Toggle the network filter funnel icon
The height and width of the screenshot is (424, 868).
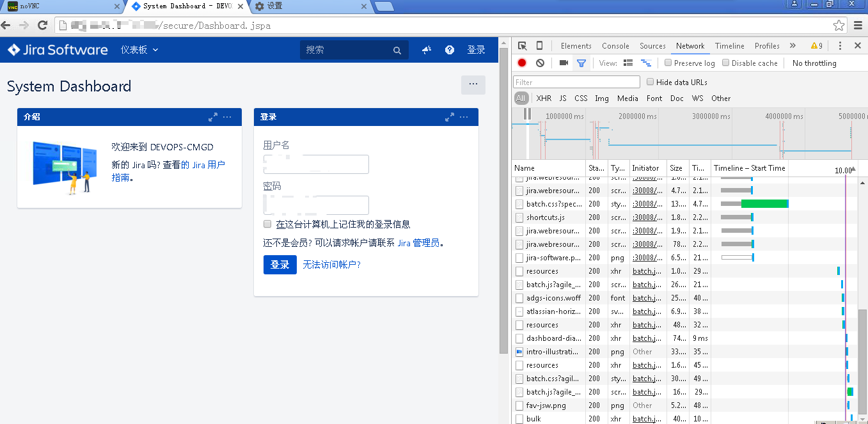(x=581, y=63)
